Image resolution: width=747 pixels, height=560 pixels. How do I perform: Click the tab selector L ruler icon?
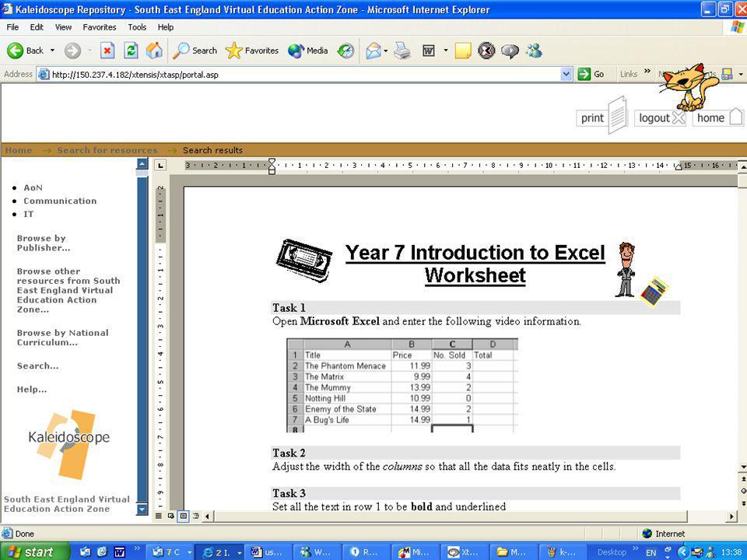pyautogui.click(x=161, y=166)
